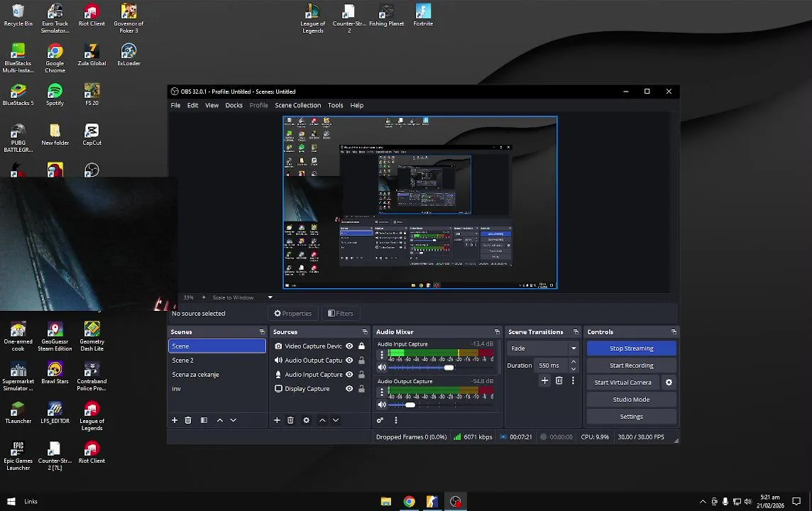Pop out the Scenes dock

coord(262,332)
